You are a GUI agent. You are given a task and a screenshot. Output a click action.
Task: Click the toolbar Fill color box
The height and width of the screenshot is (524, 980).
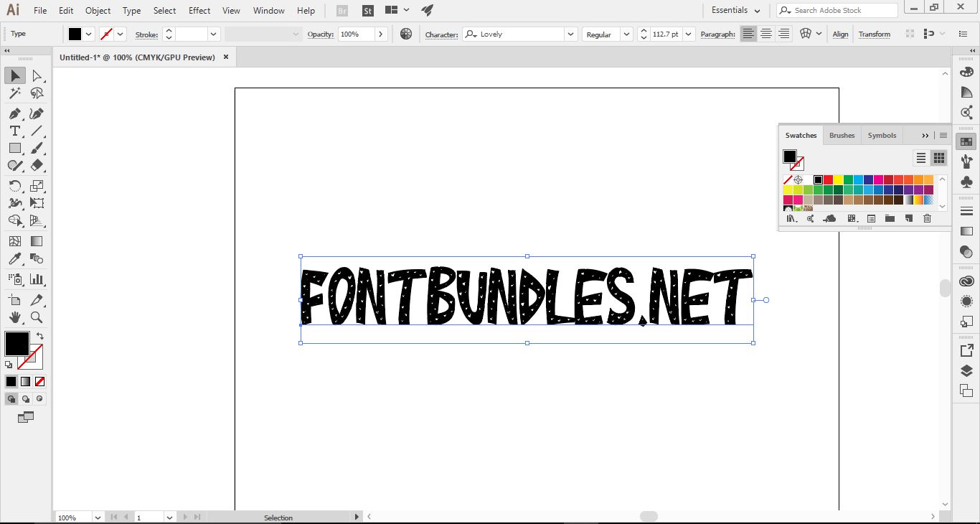[x=17, y=343]
